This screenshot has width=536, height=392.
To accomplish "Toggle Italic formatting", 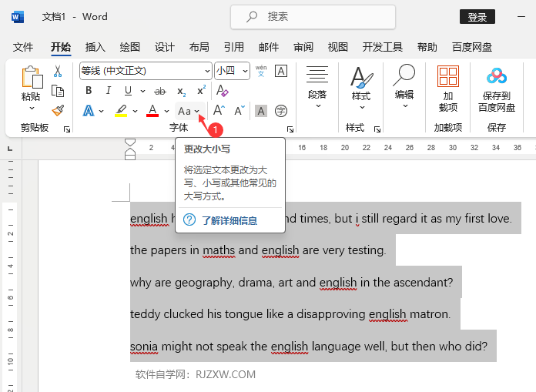I will 109,91.
